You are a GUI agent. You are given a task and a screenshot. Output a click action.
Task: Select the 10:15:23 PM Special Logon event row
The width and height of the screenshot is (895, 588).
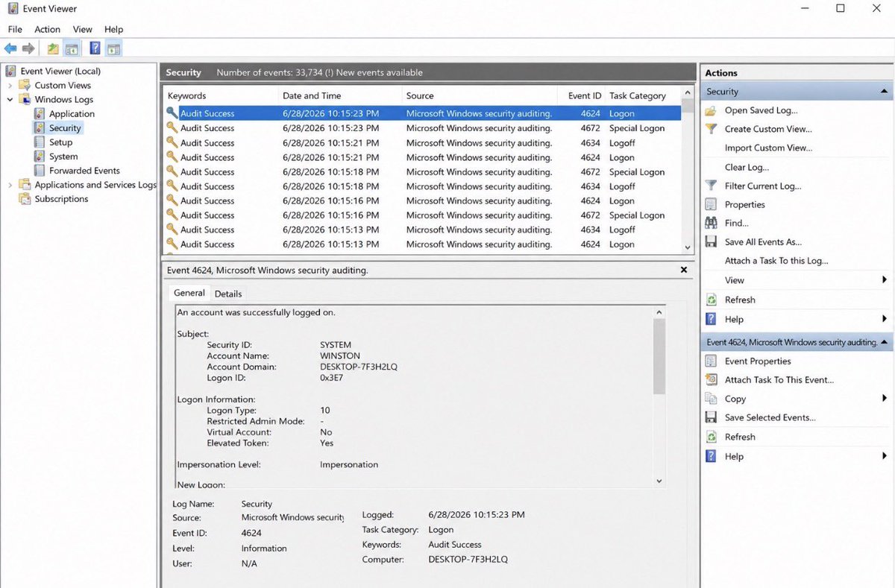[422, 128]
